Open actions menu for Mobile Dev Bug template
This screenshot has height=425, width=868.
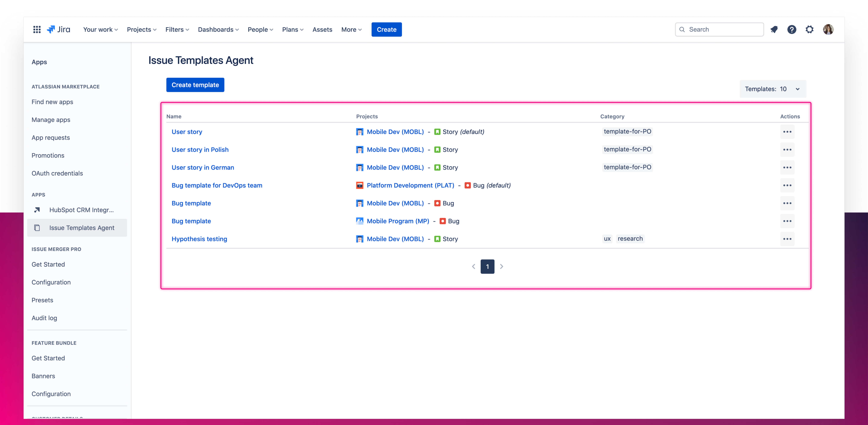(787, 203)
